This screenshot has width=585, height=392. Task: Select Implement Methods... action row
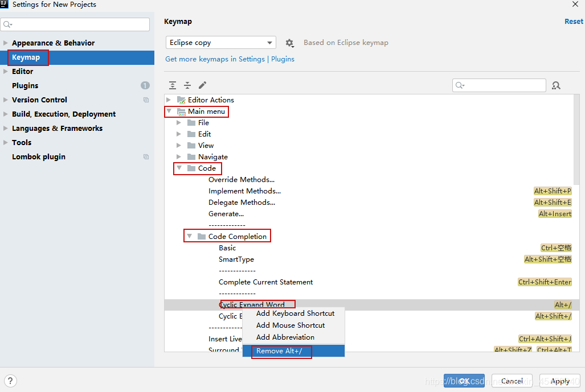click(x=369, y=191)
